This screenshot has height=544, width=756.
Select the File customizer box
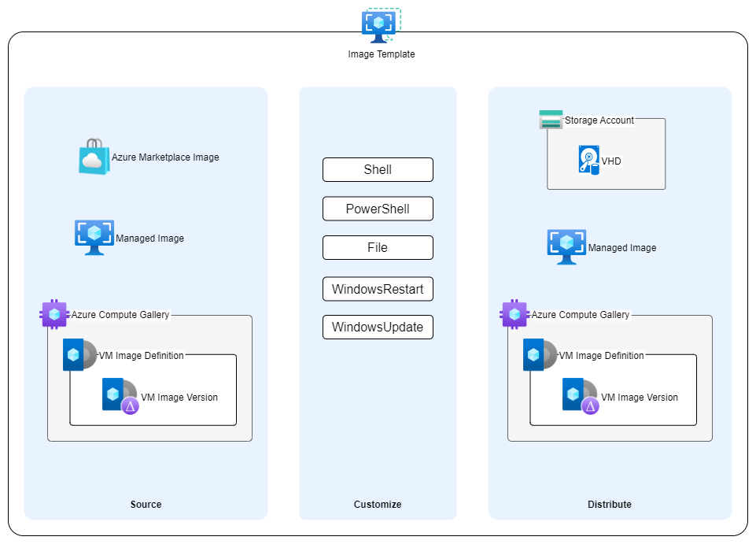(x=378, y=248)
